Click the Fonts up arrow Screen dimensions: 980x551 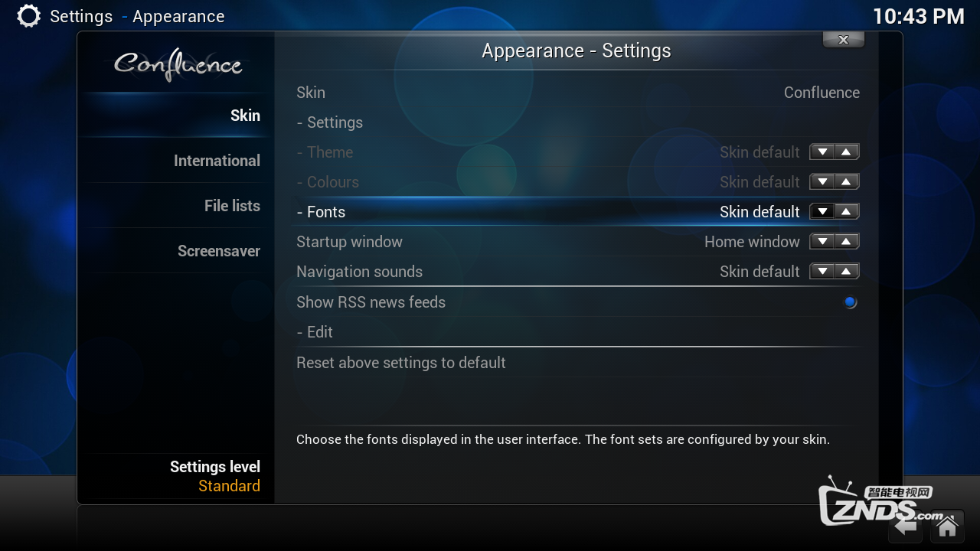tap(847, 212)
